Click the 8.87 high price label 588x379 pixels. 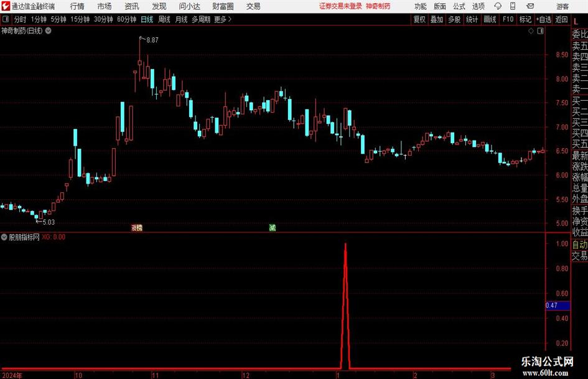click(152, 40)
